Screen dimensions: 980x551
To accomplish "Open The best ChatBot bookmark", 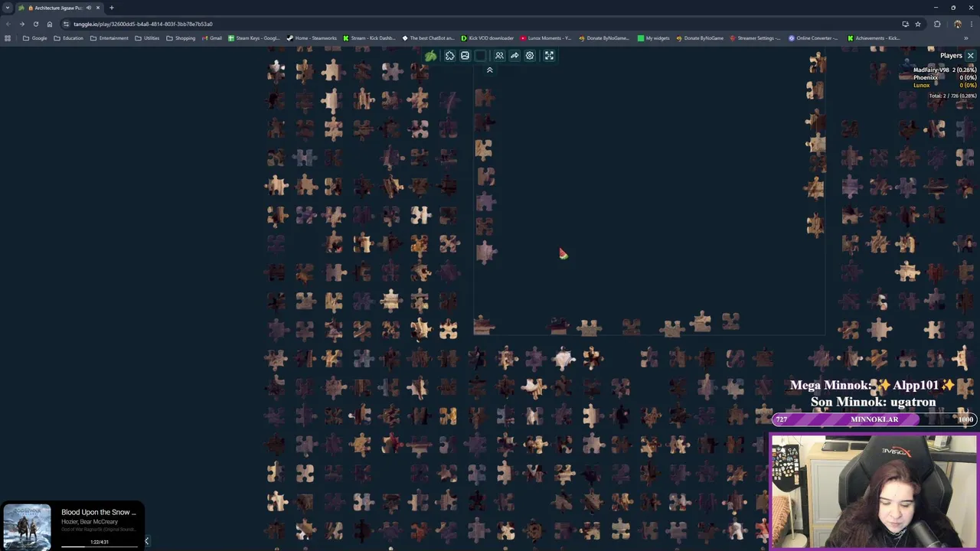I will tap(428, 38).
